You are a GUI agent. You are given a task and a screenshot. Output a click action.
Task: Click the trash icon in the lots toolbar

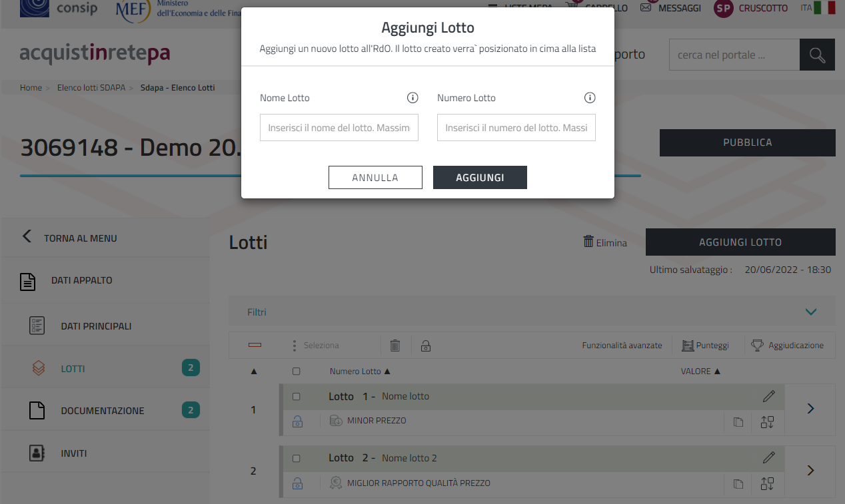pyautogui.click(x=395, y=346)
